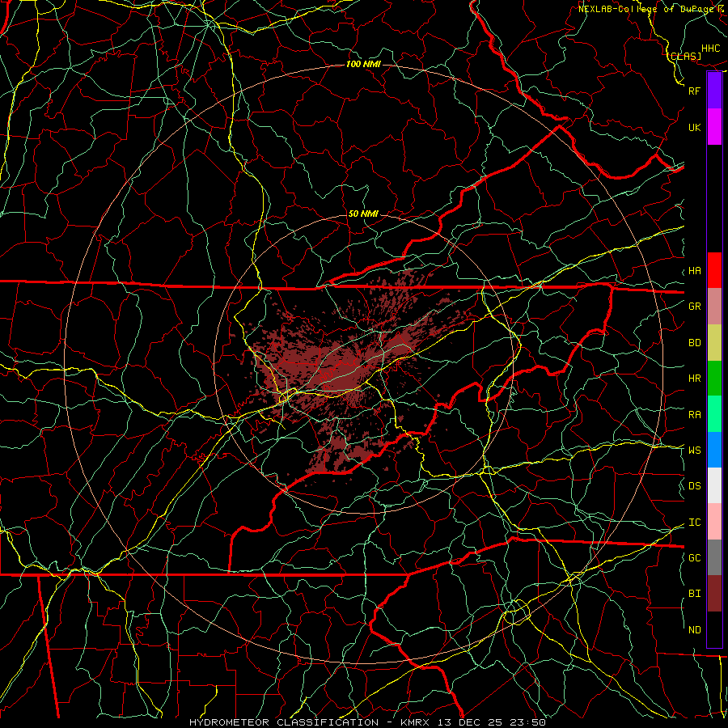Click the GC gray legend swatch

click(714, 557)
